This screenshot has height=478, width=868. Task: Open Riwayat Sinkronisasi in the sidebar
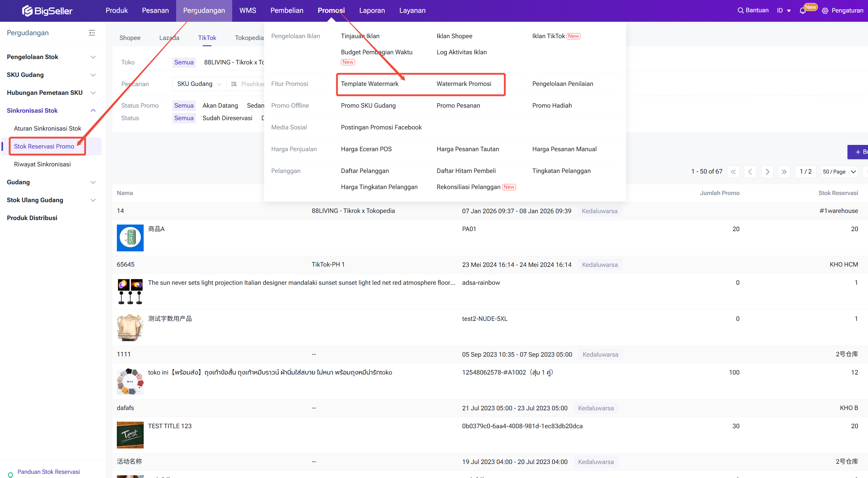(x=42, y=164)
